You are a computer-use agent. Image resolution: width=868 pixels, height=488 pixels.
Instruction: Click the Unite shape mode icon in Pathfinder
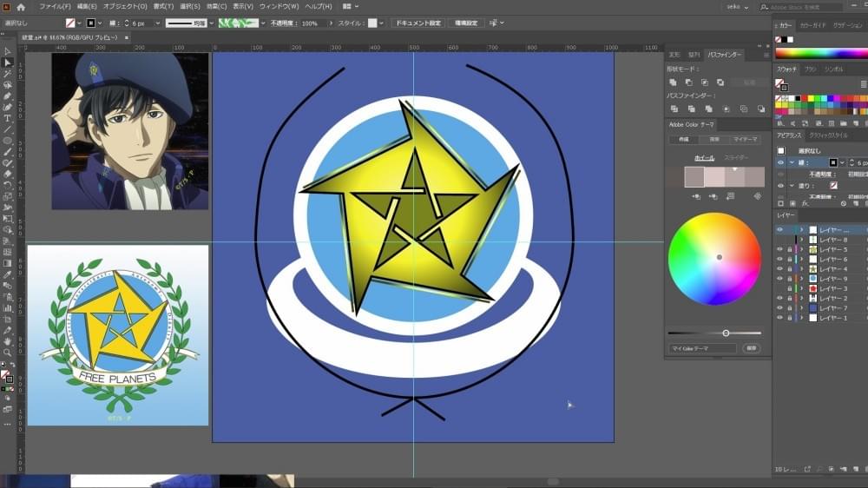[674, 82]
